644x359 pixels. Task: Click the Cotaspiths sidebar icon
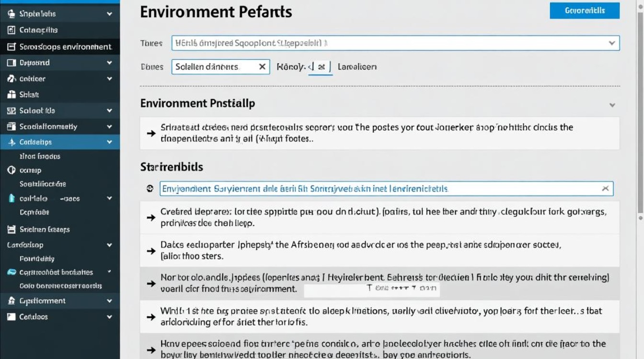[11, 30]
